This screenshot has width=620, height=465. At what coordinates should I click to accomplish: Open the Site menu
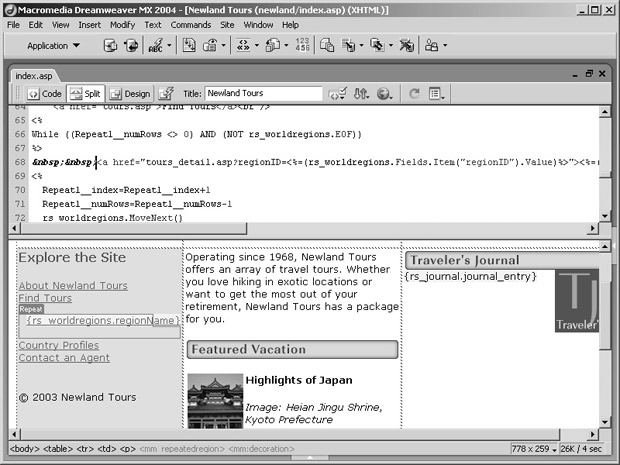pos(227,25)
